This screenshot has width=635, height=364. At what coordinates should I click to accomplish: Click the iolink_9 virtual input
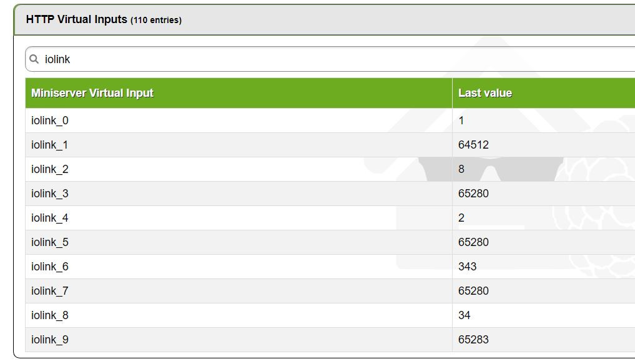coord(50,340)
